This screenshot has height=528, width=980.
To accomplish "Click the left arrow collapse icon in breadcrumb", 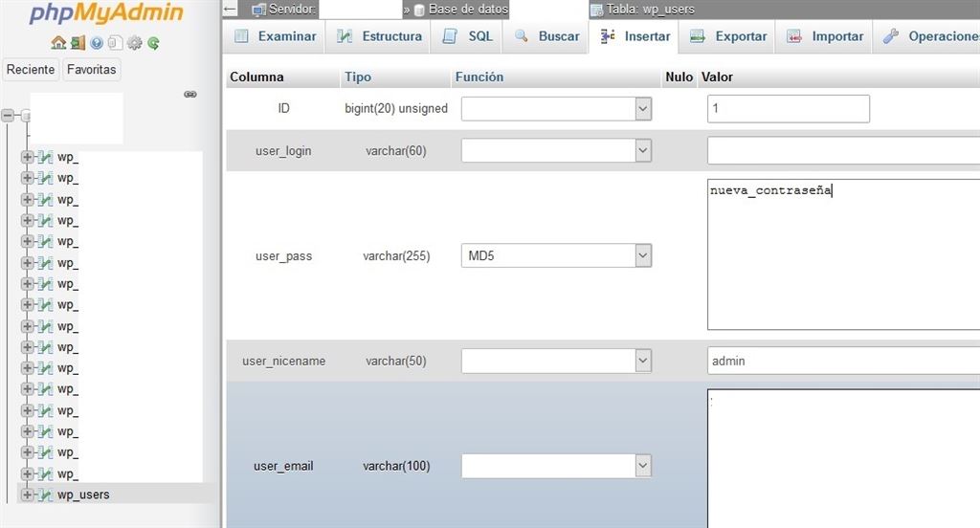I will 230,10.
